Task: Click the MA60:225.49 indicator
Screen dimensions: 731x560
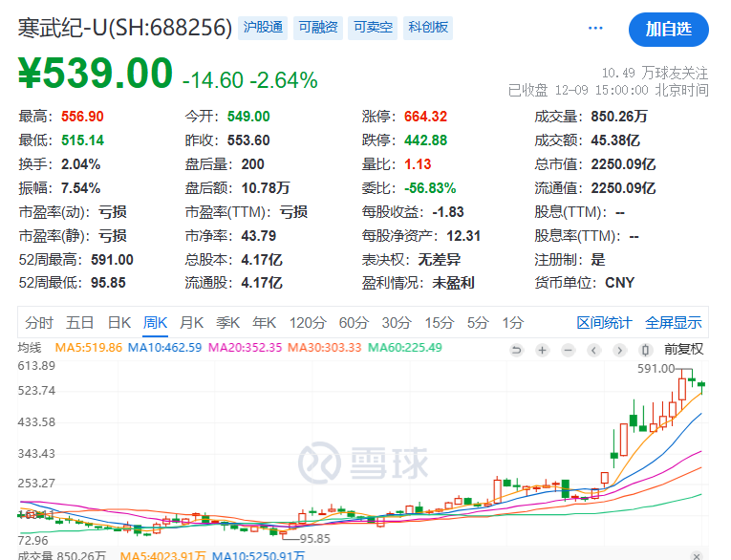Action: click(x=405, y=348)
